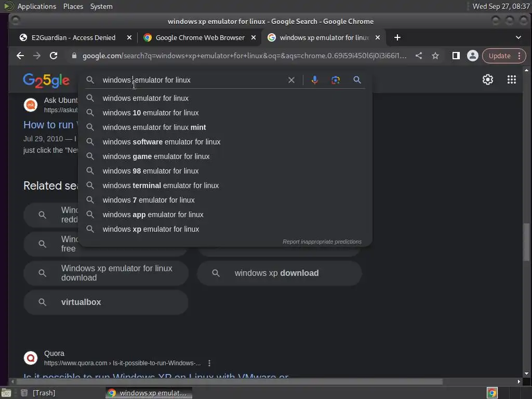Click the Quora site icon
This screenshot has height=399, width=532.
[31, 358]
